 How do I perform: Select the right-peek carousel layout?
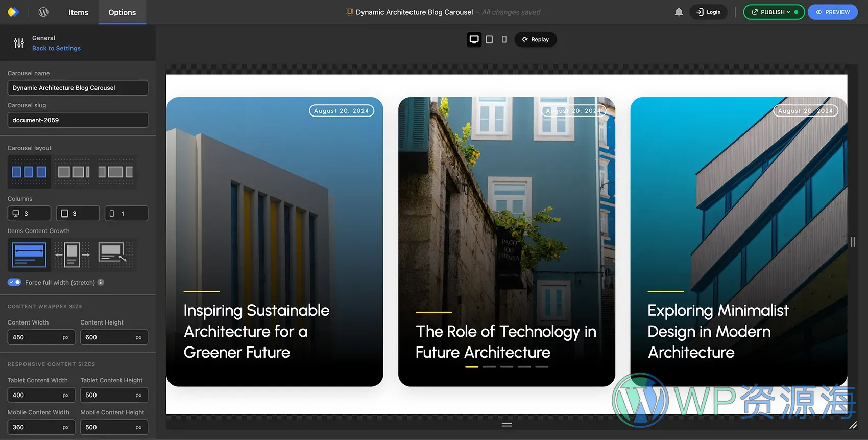[73, 172]
